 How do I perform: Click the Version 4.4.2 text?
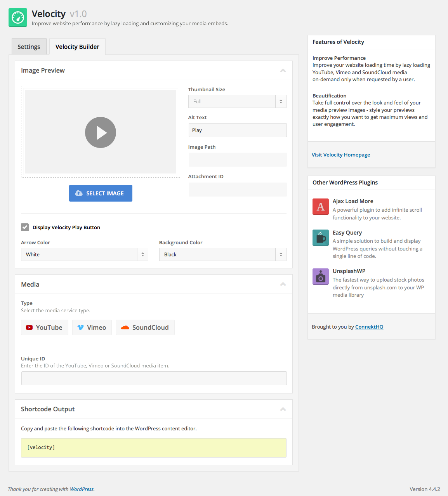(x=425, y=489)
